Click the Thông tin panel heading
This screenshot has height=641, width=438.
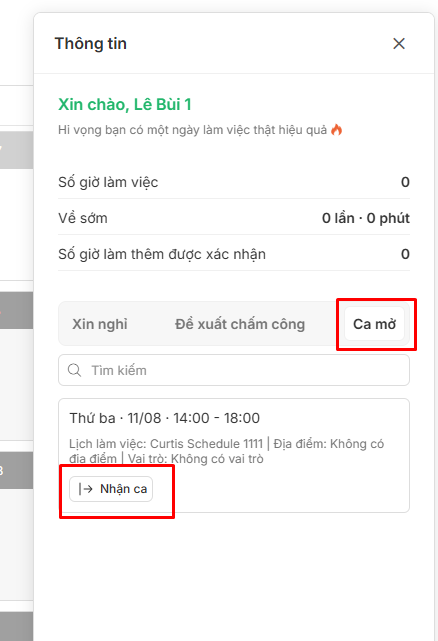click(91, 43)
